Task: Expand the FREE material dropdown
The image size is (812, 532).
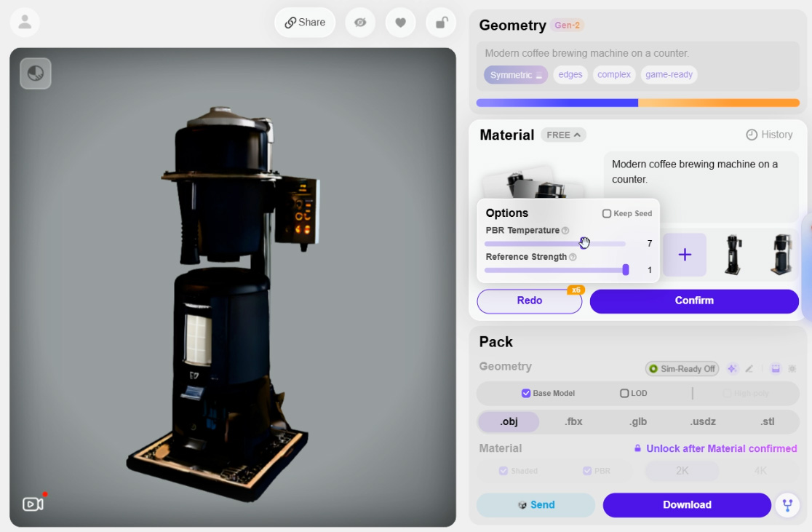Action: (x=563, y=135)
